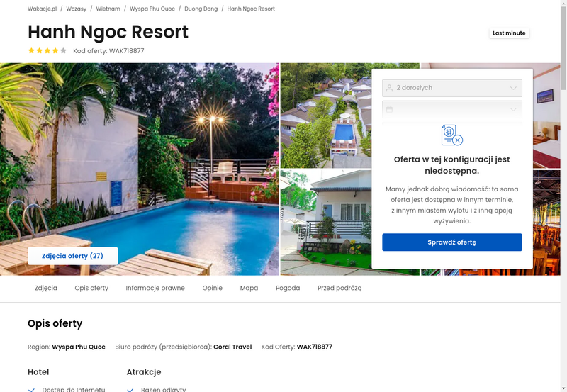Expand the 2 dorosłych guests dropdown

click(452, 88)
